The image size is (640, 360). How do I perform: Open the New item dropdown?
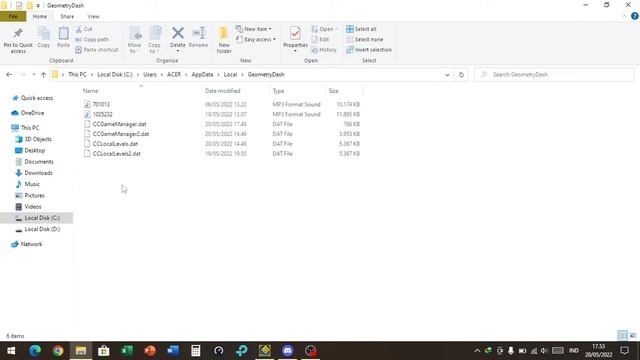click(x=253, y=29)
